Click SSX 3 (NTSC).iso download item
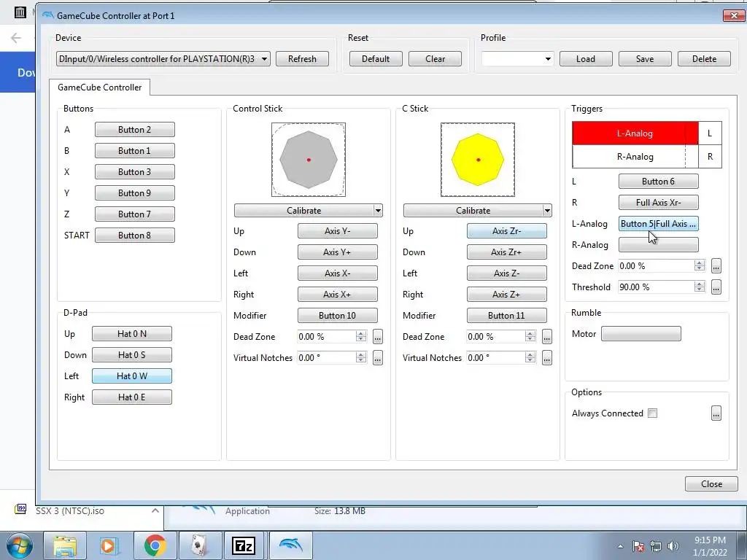The width and height of the screenshot is (747, 560). (x=70, y=510)
